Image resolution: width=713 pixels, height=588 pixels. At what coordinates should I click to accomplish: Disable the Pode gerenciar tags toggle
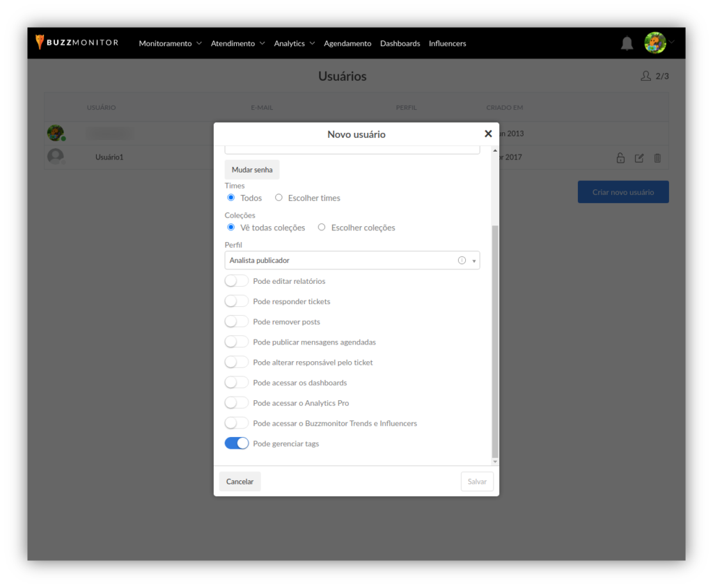point(237,443)
